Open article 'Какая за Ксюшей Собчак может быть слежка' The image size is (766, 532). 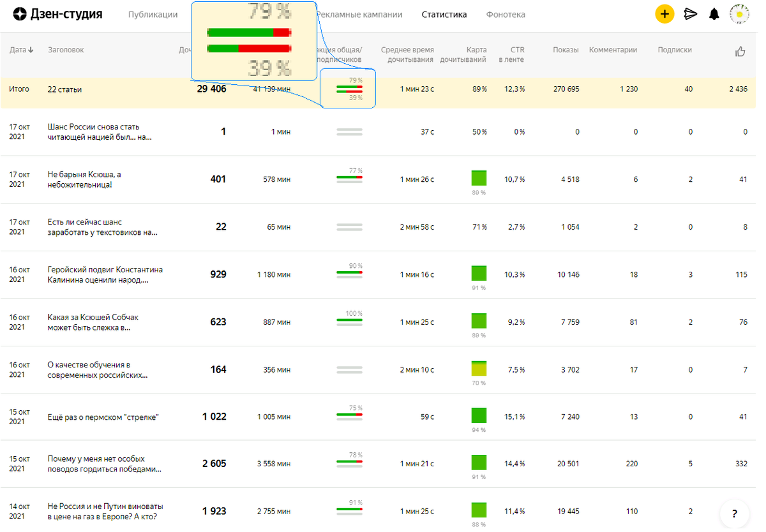[x=93, y=322]
